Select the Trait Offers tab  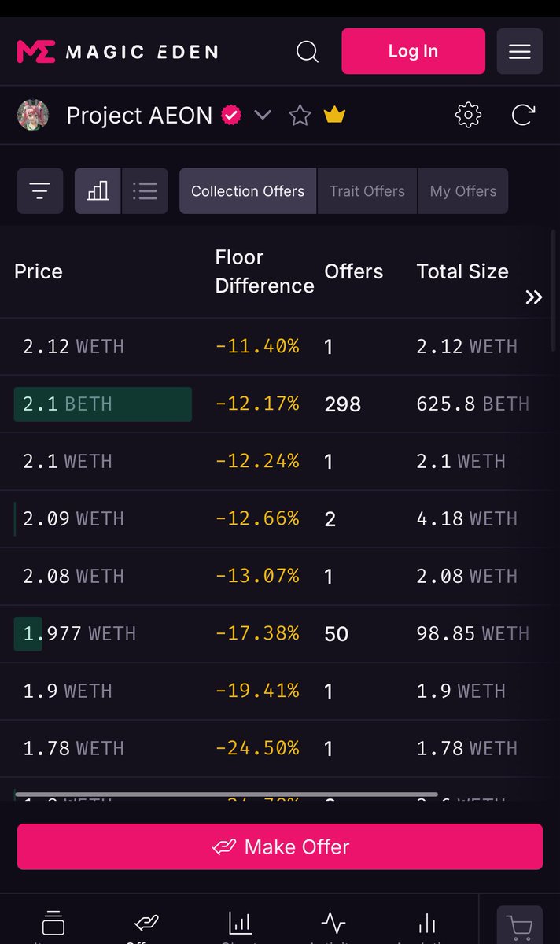tap(367, 191)
